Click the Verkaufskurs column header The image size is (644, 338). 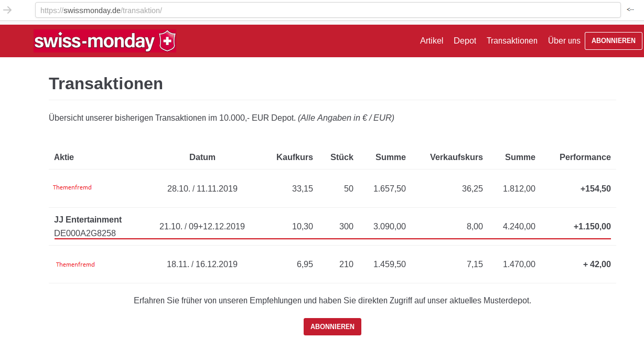[x=456, y=157]
